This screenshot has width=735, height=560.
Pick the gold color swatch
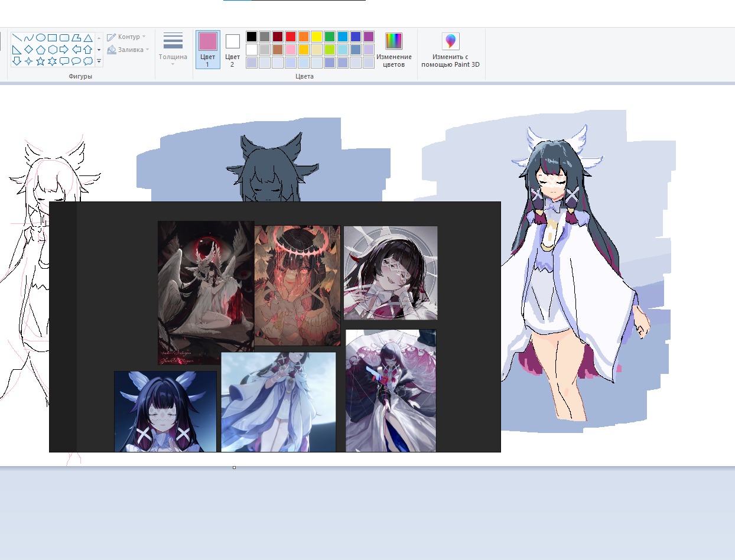(304, 50)
